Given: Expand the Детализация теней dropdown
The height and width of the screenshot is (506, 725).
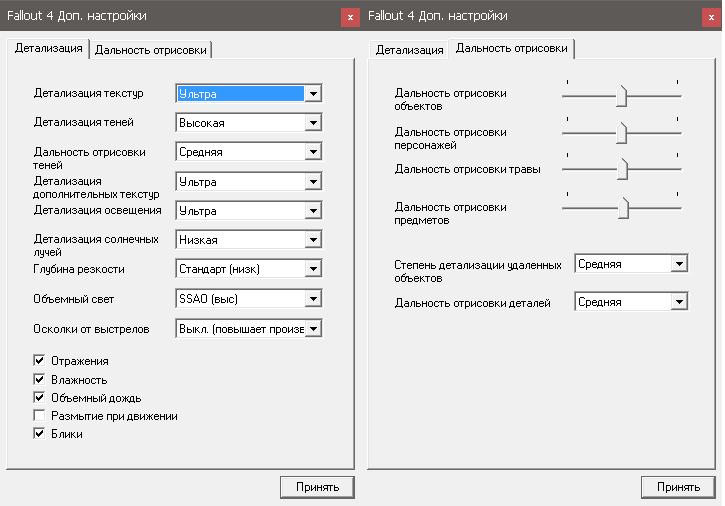Looking at the screenshot, I should [313, 123].
